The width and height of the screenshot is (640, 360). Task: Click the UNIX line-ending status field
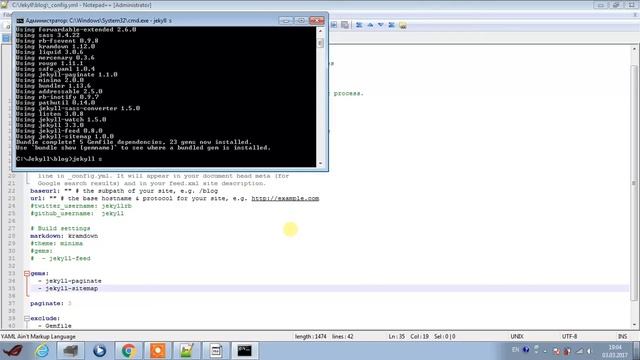pos(517,337)
